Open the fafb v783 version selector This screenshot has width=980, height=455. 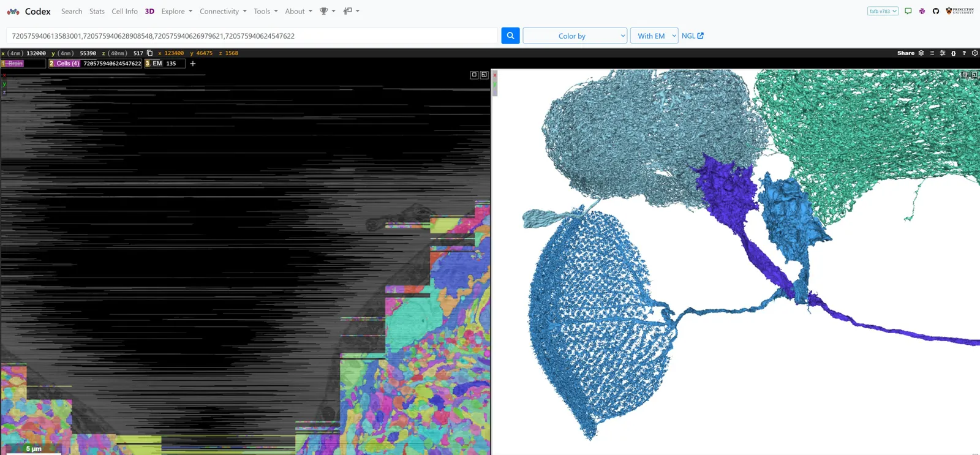click(x=883, y=11)
